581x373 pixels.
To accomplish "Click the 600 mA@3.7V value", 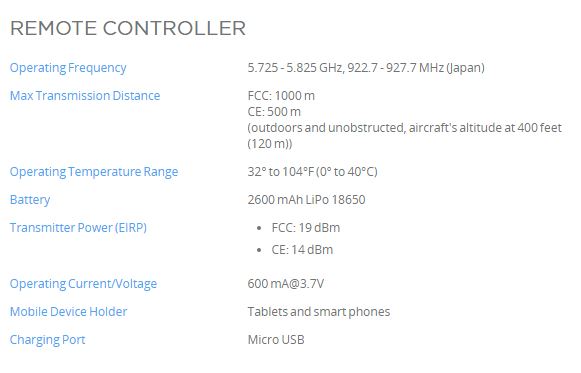I will pos(286,284).
